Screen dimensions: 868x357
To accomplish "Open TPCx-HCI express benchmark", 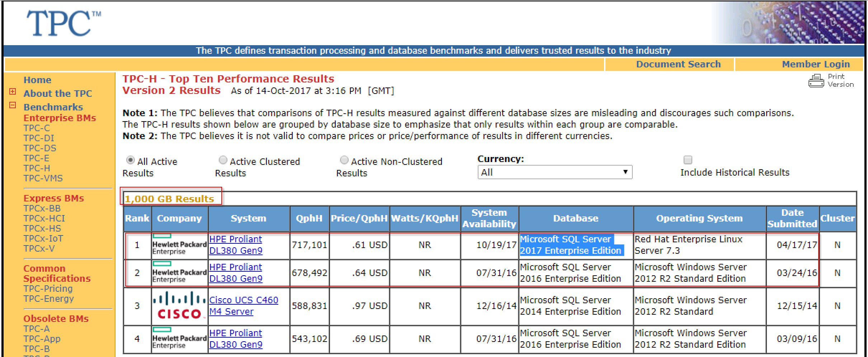I will (44, 219).
